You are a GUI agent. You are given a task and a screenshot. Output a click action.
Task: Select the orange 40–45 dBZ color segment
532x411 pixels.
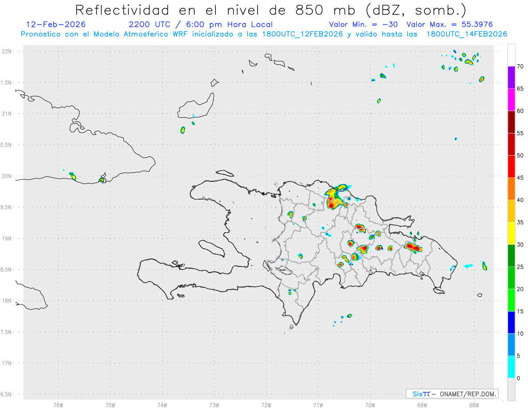511,189
